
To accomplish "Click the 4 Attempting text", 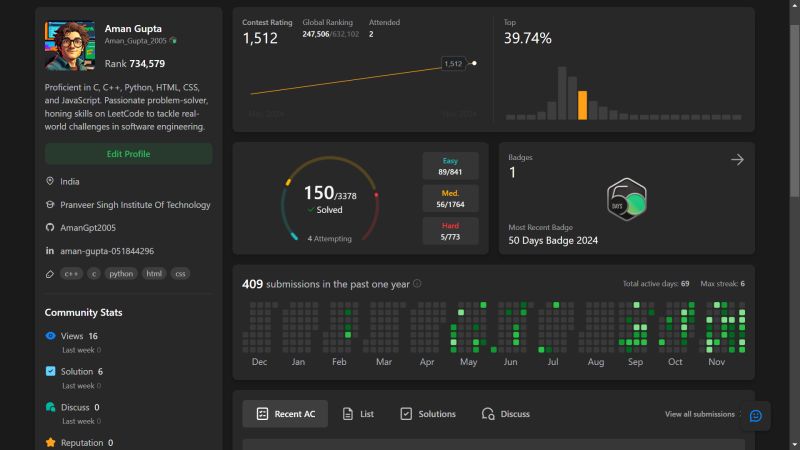I will (330, 239).
